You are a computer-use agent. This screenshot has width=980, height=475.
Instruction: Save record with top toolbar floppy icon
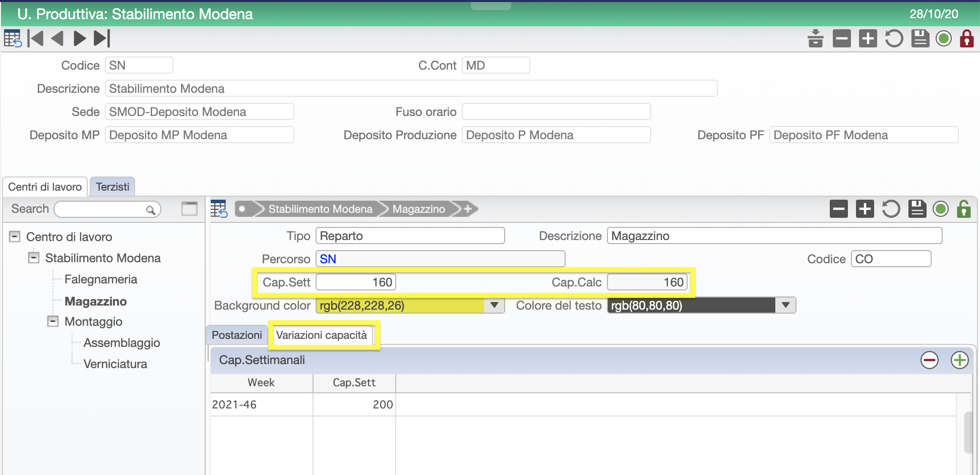click(920, 38)
